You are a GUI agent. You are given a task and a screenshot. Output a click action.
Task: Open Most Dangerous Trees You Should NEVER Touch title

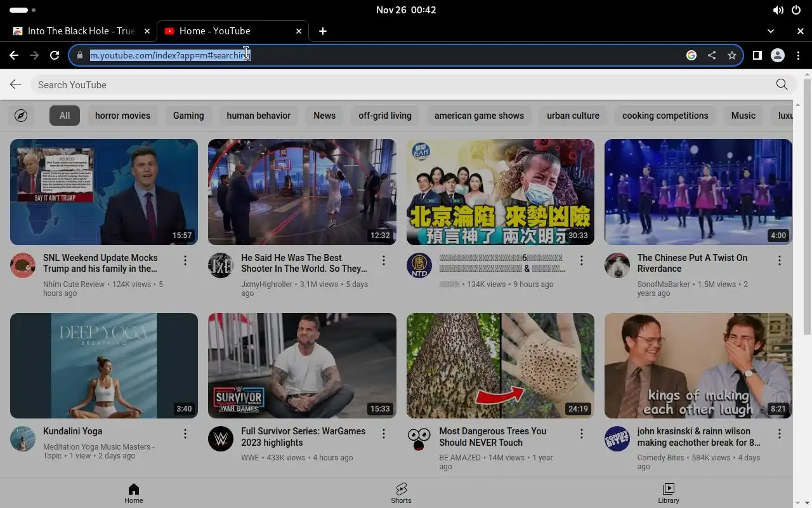pyautogui.click(x=492, y=437)
